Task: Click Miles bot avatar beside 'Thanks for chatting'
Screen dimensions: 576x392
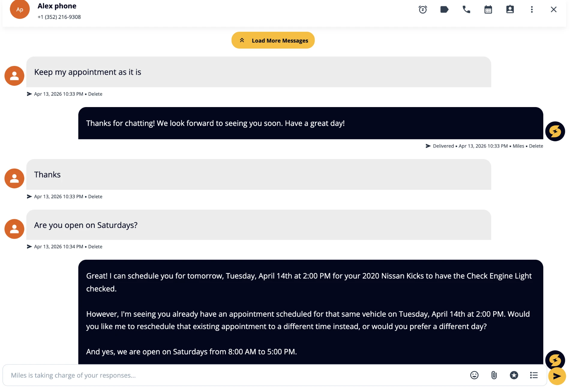Action: pyautogui.click(x=555, y=131)
